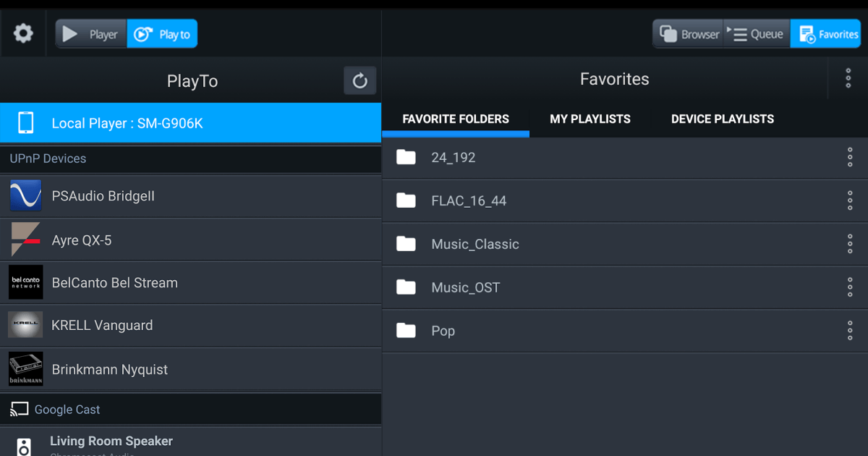Select Ayre QX-5 renderer
This screenshot has height=456, width=868.
[190, 240]
